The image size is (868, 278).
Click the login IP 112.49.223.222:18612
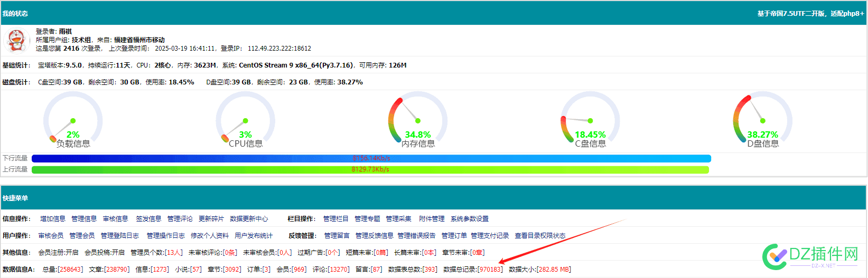(279, 49)
